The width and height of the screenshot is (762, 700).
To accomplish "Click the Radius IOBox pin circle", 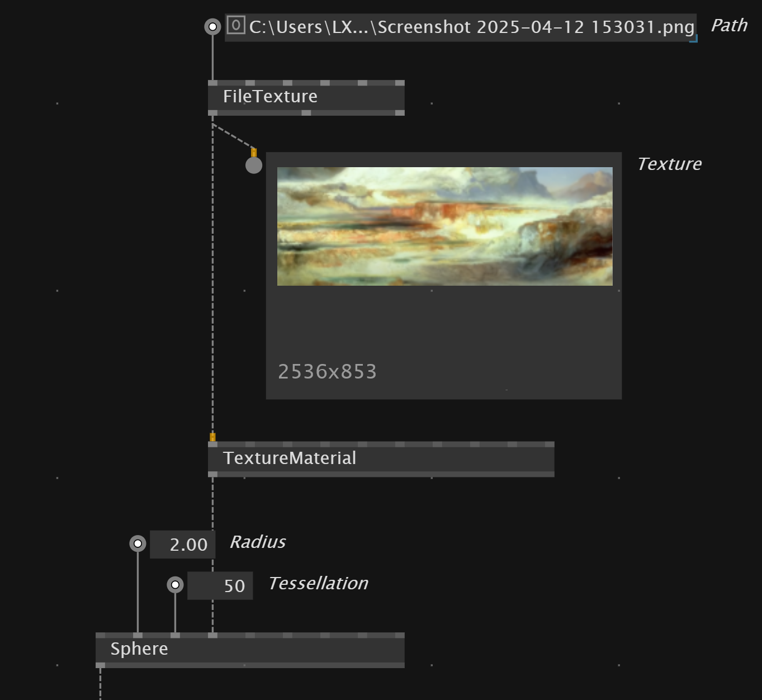I will pos(138,543).
